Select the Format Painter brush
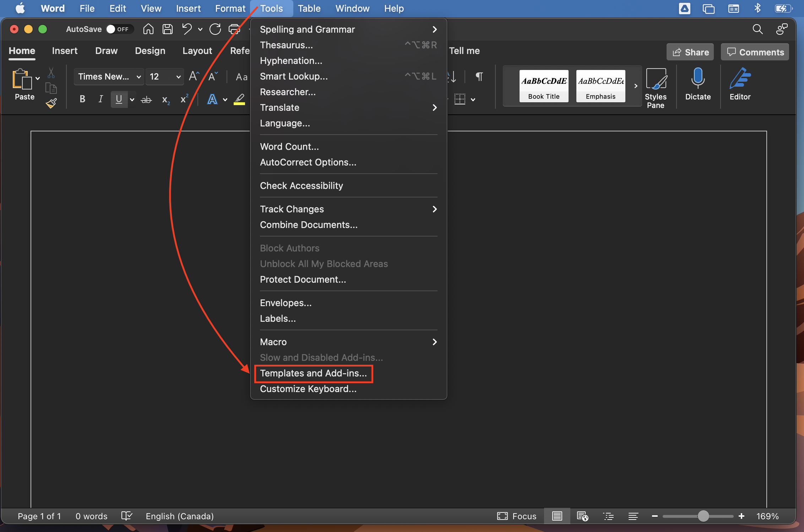This screenshot has height=532, width=804. click(x=51, y=103)
